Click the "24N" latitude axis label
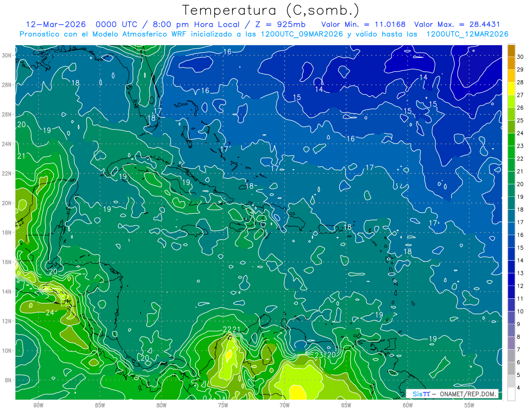 (7, 144)
